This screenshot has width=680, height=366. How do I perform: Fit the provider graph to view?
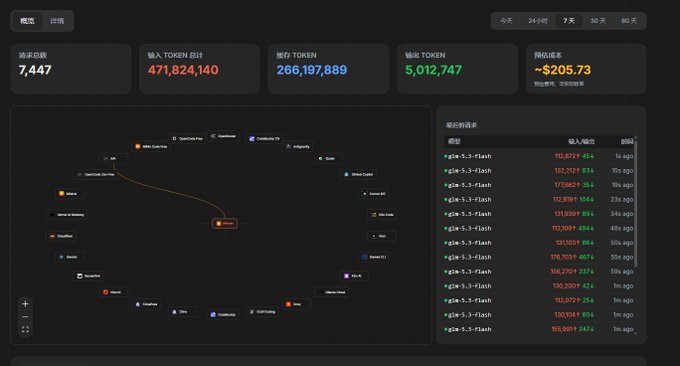(x=25, y=330)
